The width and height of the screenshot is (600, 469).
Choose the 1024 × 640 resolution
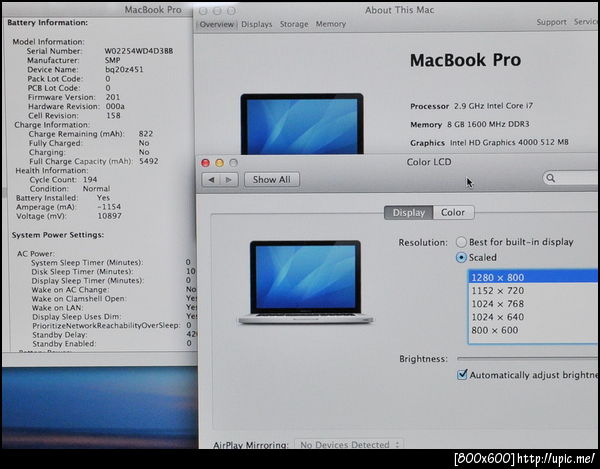click(533, 317)
